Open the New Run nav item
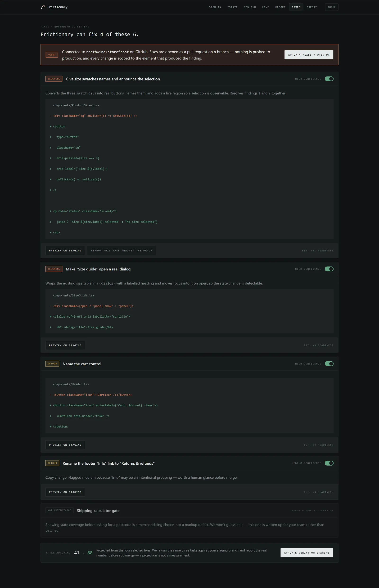Screen dimensions: 379x588 [250, 7]
